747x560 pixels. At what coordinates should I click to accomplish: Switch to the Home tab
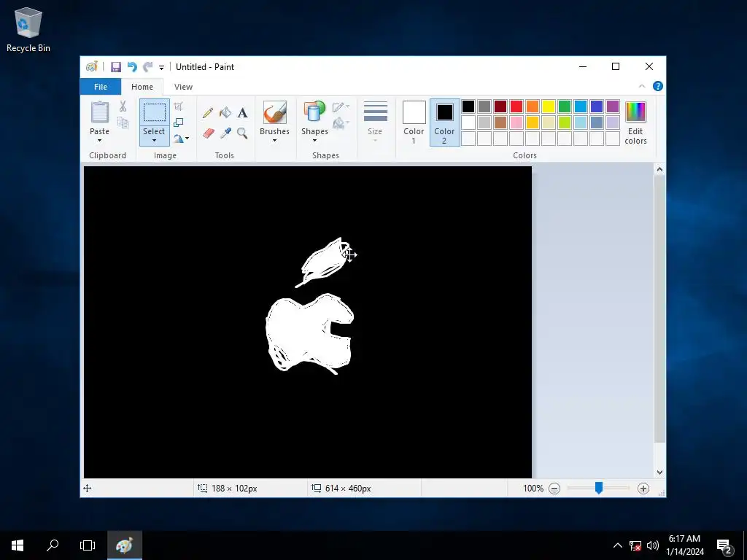coord(142,87)
